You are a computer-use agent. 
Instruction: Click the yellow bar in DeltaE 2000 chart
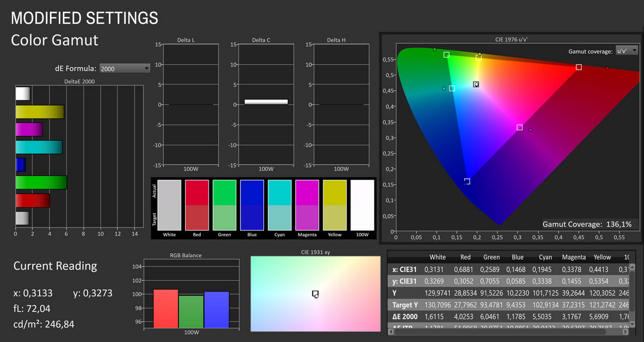[x=39, y=112]
